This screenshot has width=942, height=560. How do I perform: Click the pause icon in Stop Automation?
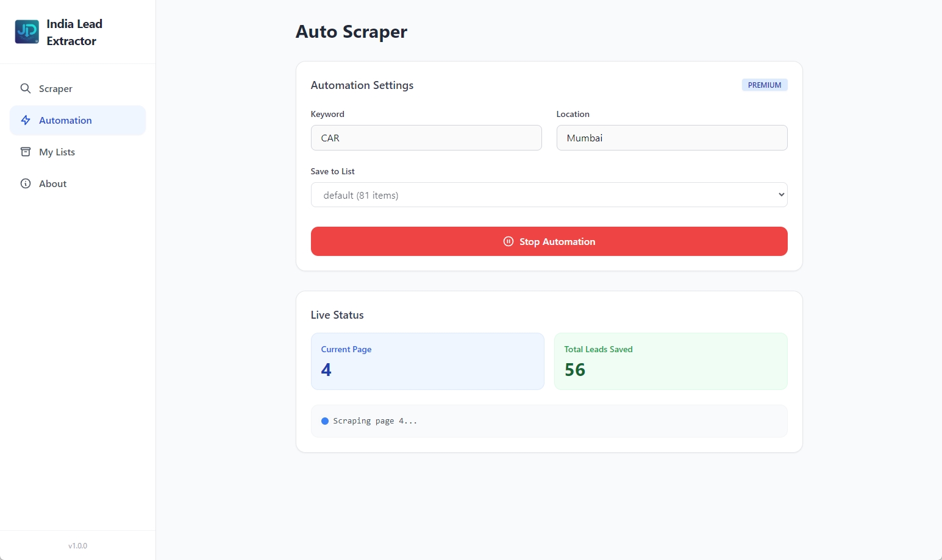[508, 241]
